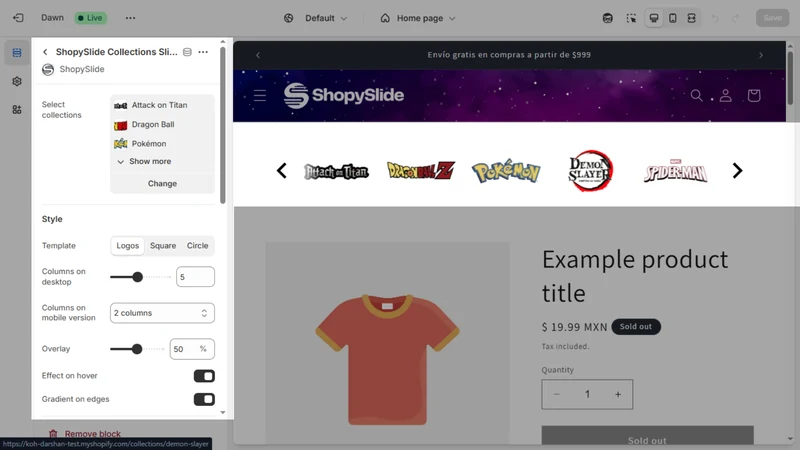This screenshot has width=800, height=450.
Task: Click the Overlay slider
Action: [137, 349]
